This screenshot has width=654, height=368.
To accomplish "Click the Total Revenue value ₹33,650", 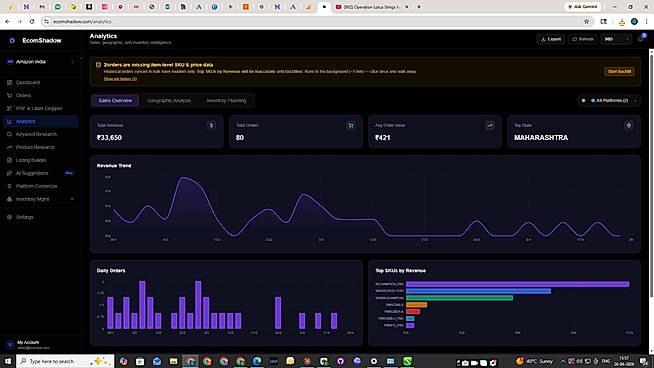I will 109,137.
